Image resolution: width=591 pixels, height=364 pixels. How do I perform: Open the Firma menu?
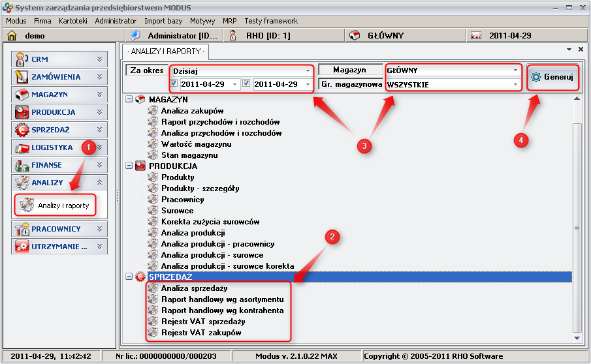(x=42, y=21)
